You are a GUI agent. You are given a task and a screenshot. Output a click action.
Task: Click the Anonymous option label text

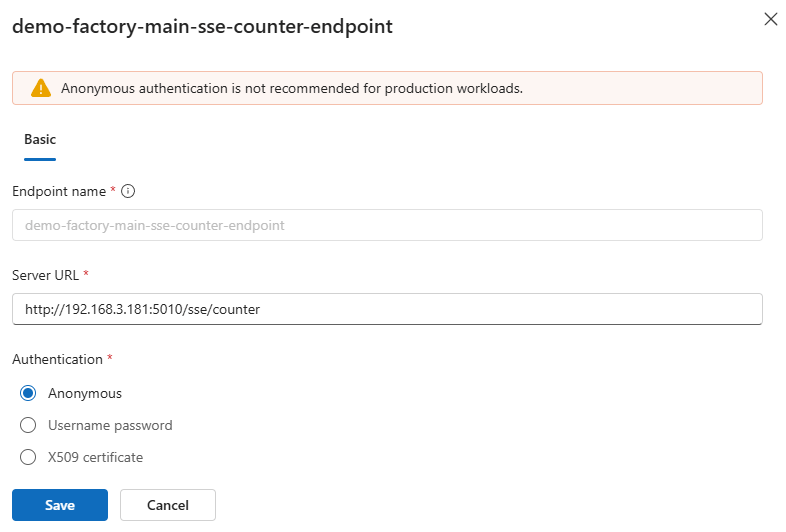point(85,393)
